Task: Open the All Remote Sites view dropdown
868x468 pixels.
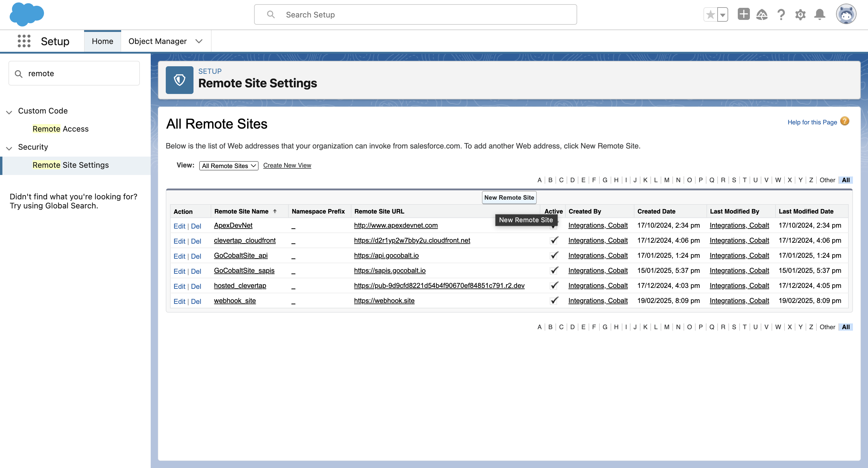Action: pos(228,165)
